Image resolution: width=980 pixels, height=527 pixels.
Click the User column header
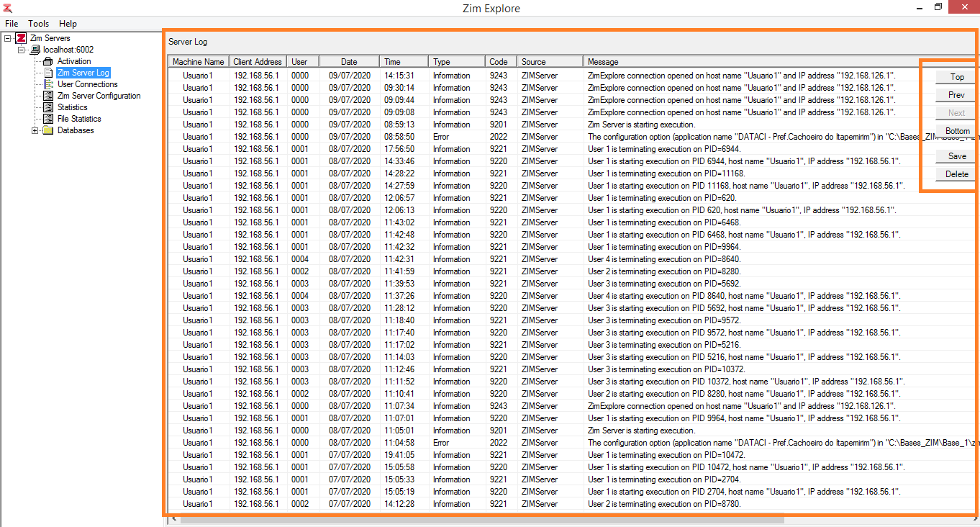coord(303,62)
